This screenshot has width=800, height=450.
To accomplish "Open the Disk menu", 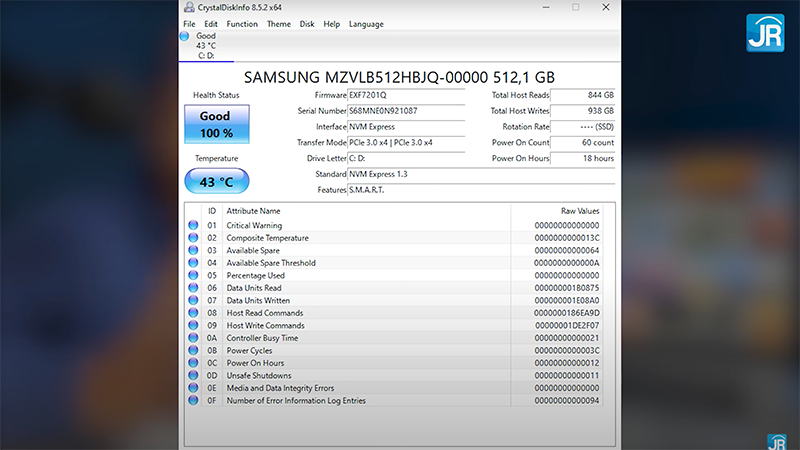I will [x=307, y=24].
